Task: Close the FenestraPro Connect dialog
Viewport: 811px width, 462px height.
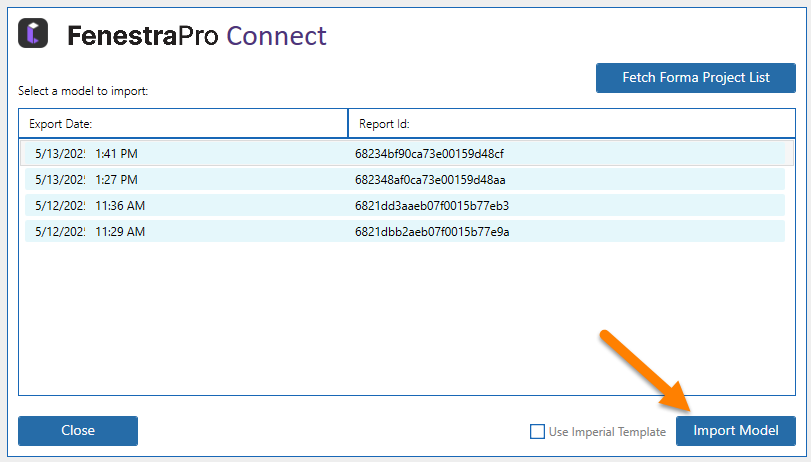Action: coord(78,430)
